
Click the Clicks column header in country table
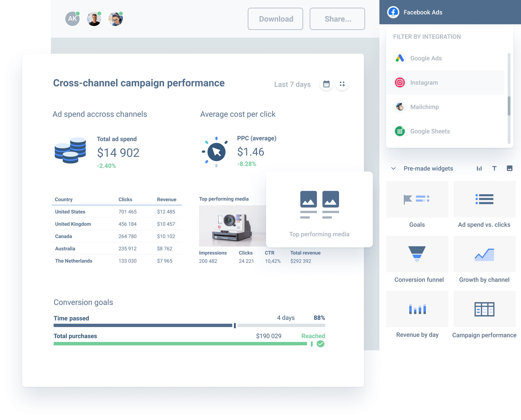(125, 199)
